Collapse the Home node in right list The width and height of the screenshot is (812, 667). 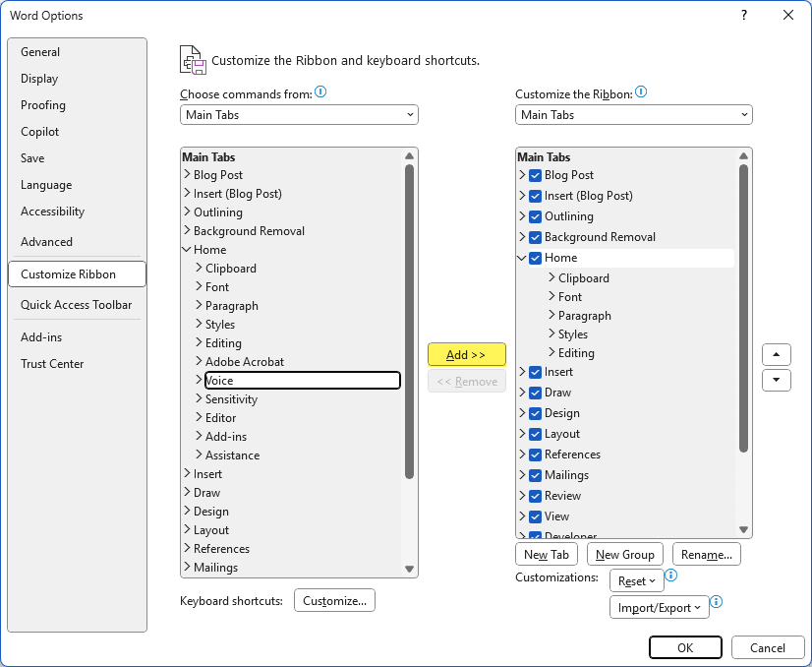click(x=522, y=258)
